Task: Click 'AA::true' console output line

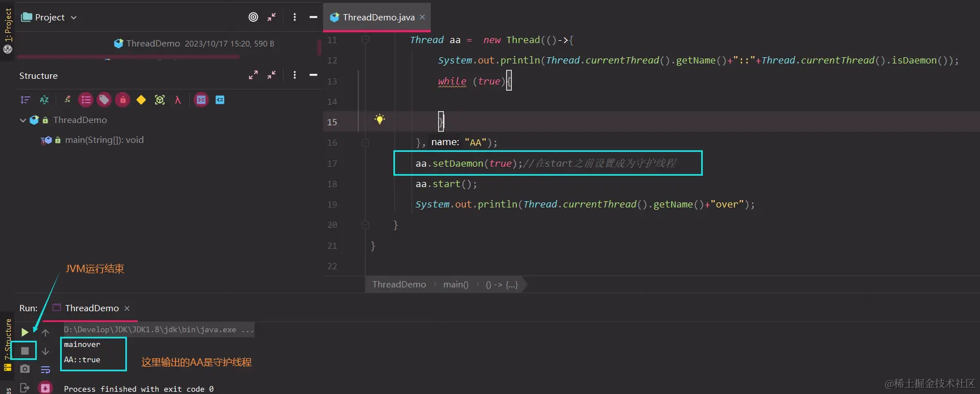Action: [x=82, y=359]
